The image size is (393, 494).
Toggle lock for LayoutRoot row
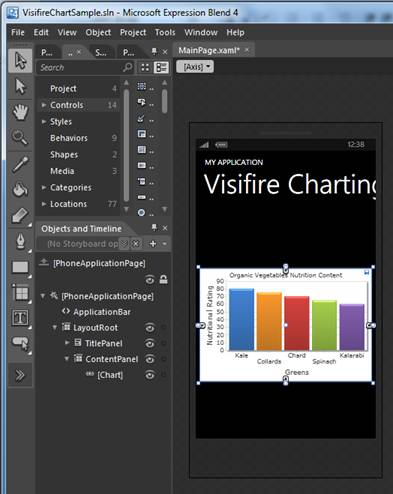(163, 328)
